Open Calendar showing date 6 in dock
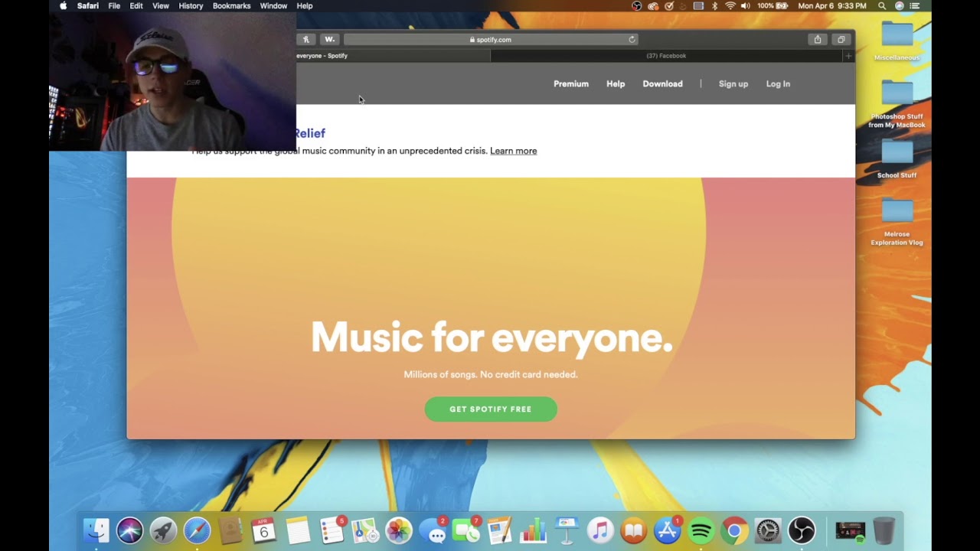Screen dimensions: 980x551 [263, 530]
